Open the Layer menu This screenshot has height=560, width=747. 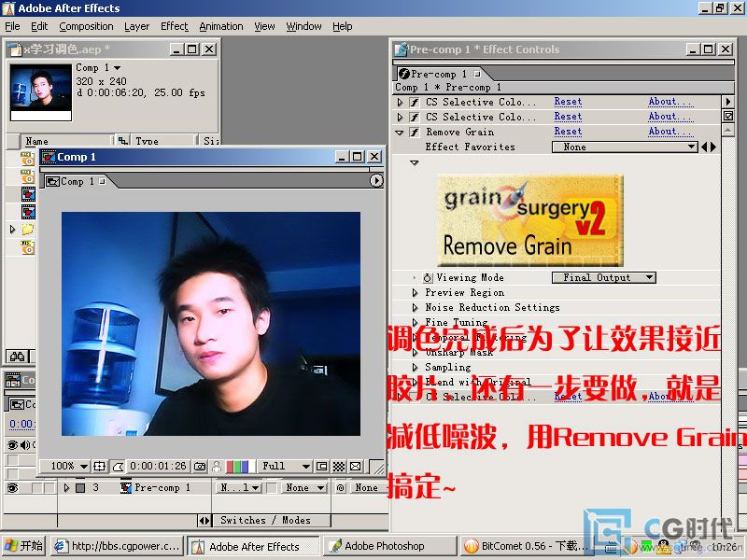pyautogui.click(x=136, y=26)
